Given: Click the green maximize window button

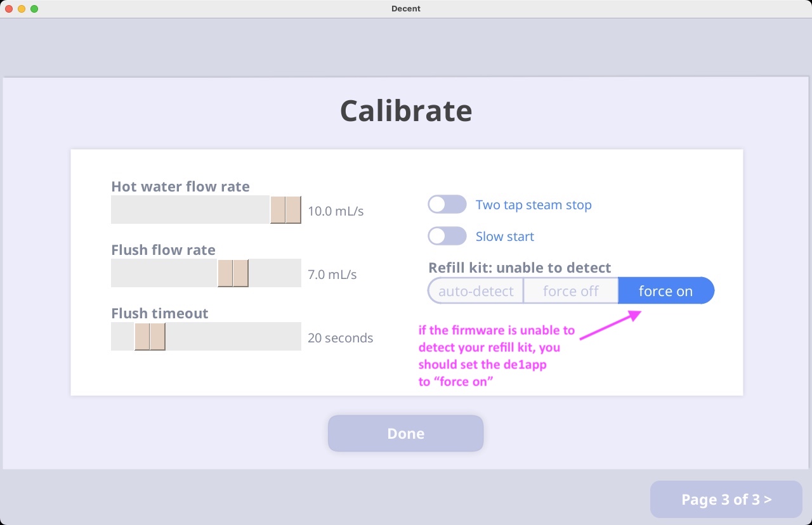Looking at the screenshot, I should (x=34, y=9).
